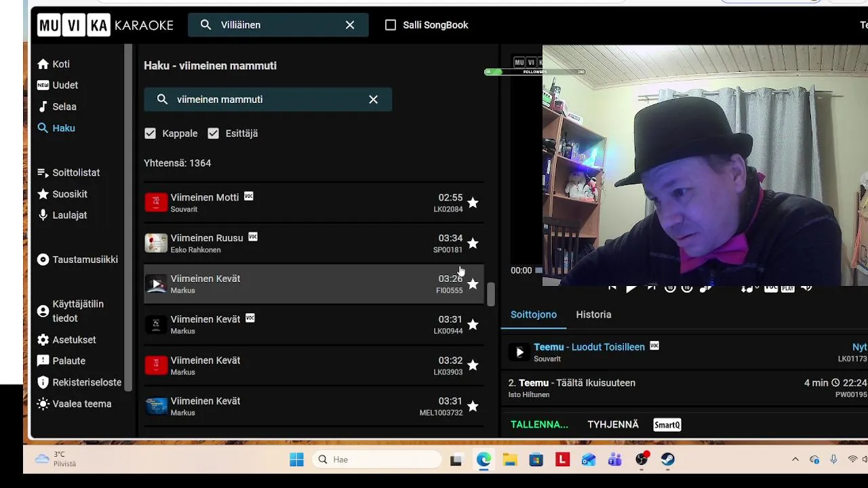Open File Explorer from taskbar

510,460
